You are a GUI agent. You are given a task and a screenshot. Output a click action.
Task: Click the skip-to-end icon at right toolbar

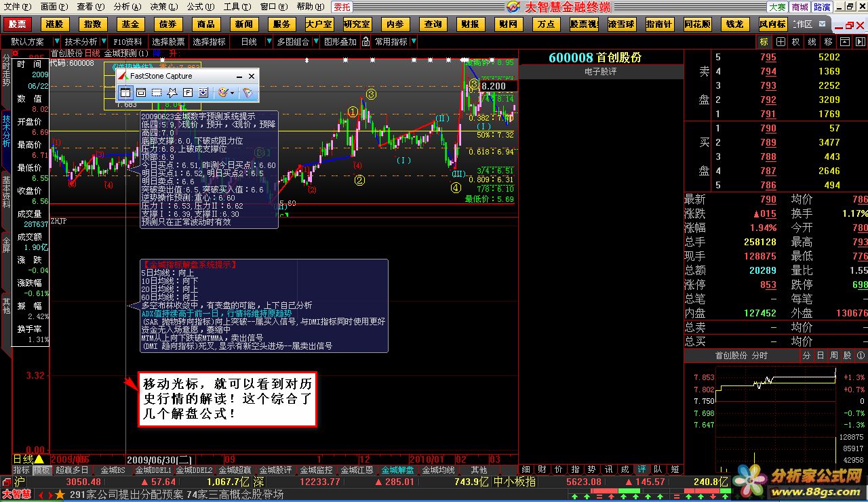point(860,41)
